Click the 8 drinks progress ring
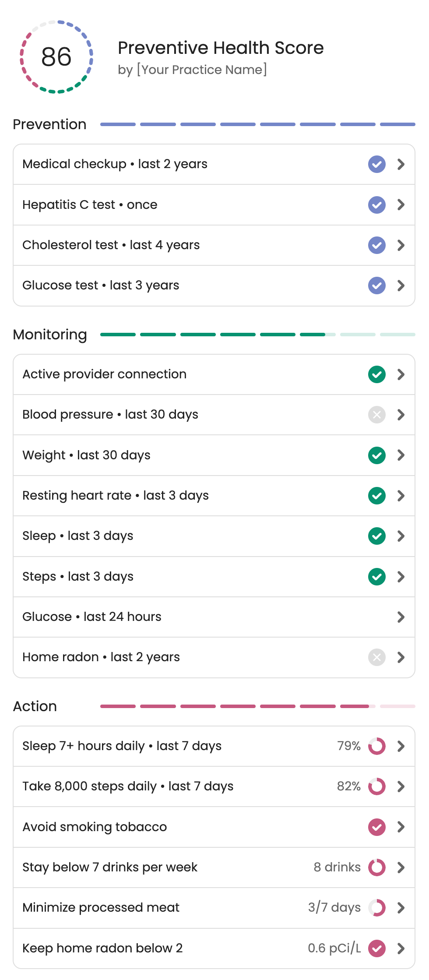This screenshot has height=980, width=429. pos(376,867)
